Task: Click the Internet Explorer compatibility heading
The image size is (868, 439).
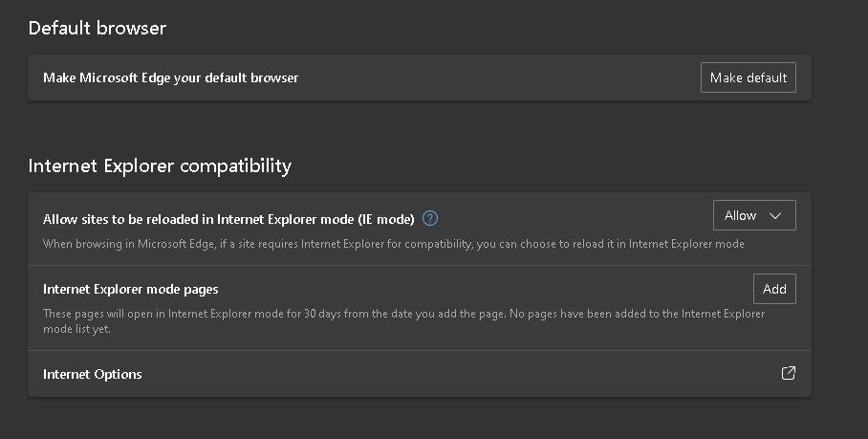Action: (160, 166)
